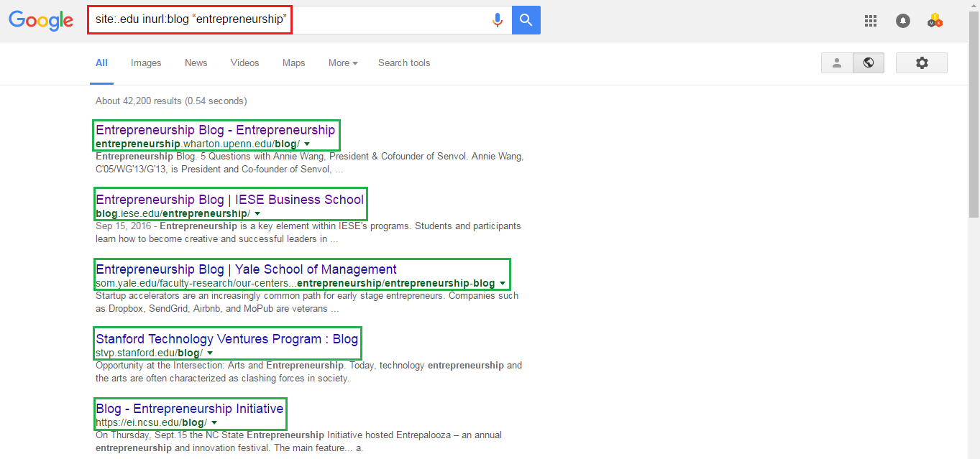
Task: Expand arrow beside blog.iese.edu URL
Action: click(257, 214)
